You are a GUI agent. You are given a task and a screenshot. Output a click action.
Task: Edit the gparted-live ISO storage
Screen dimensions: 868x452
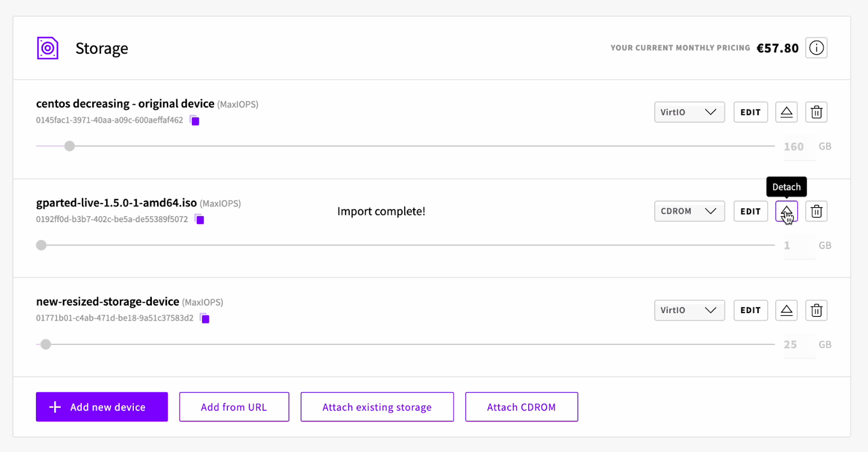751,211
